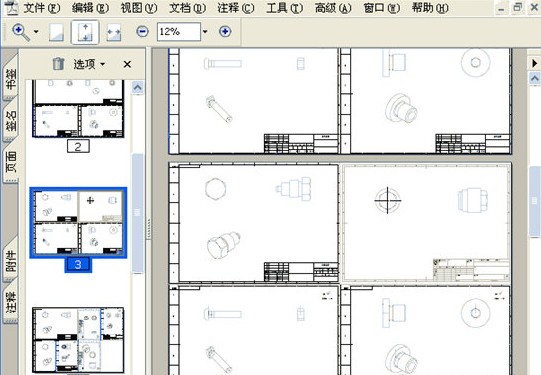Click the actual size page icon
The width and height of the screenshot is (541, 375).
56,32
